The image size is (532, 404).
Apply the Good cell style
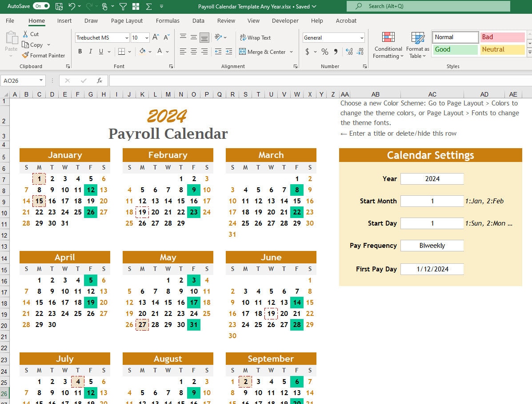click(455, 49)
